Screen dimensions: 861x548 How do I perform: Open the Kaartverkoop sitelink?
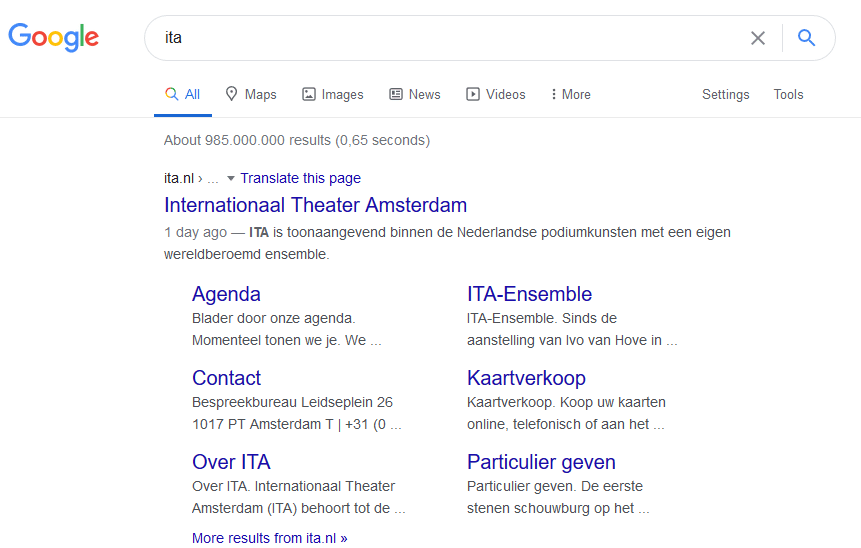coord(526,378)
